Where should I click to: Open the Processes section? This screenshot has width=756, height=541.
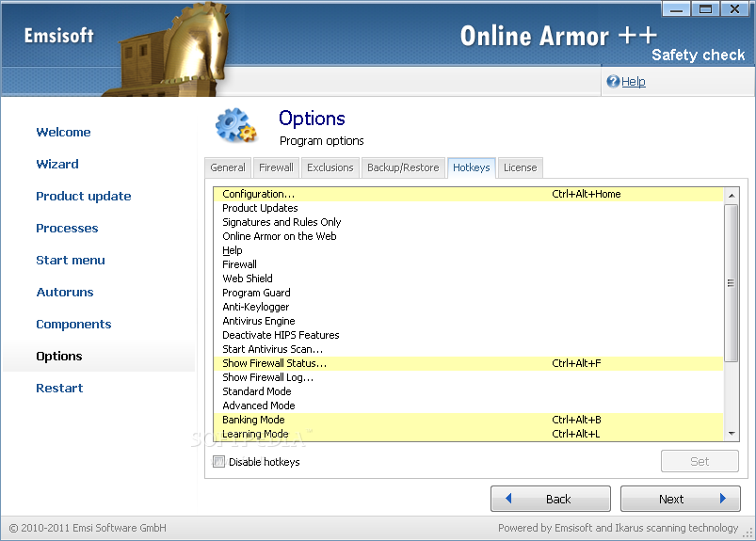67,229
